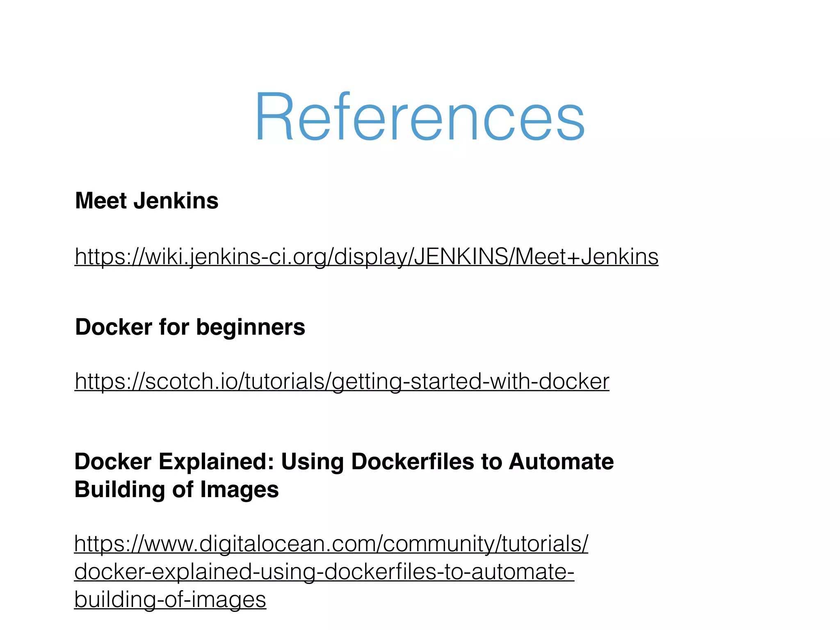Viewport: 840px width, 630px height.
Task: Click the Docker for beginners heading
Action: (x=190, y=327)
